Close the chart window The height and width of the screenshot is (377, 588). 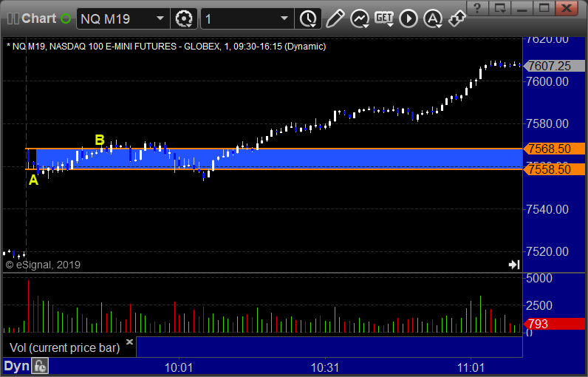point(567,8)
